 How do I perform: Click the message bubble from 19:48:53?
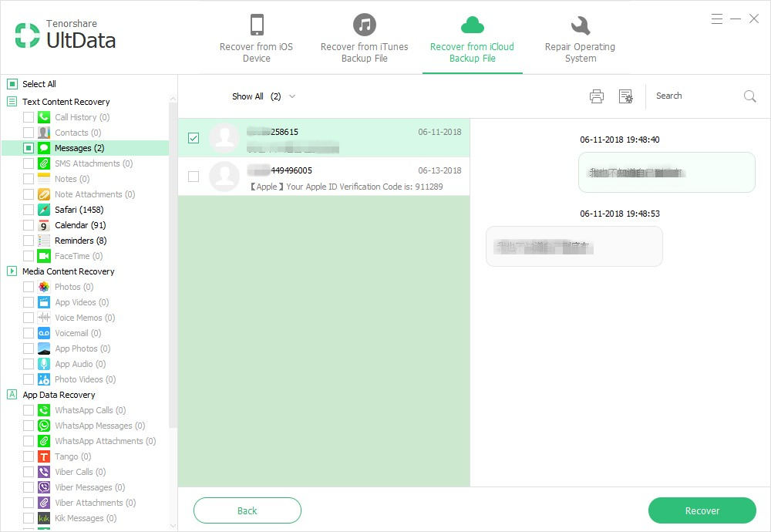pyautogui.click(x=574, y=246)
